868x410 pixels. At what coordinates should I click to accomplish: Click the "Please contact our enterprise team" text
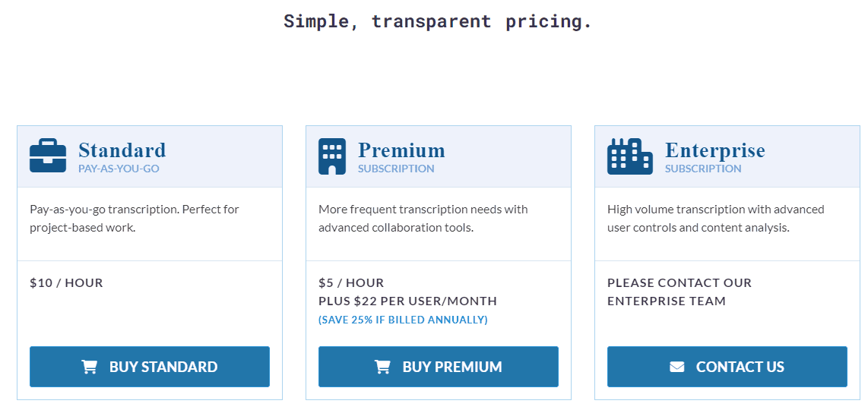tap(680, 292)
